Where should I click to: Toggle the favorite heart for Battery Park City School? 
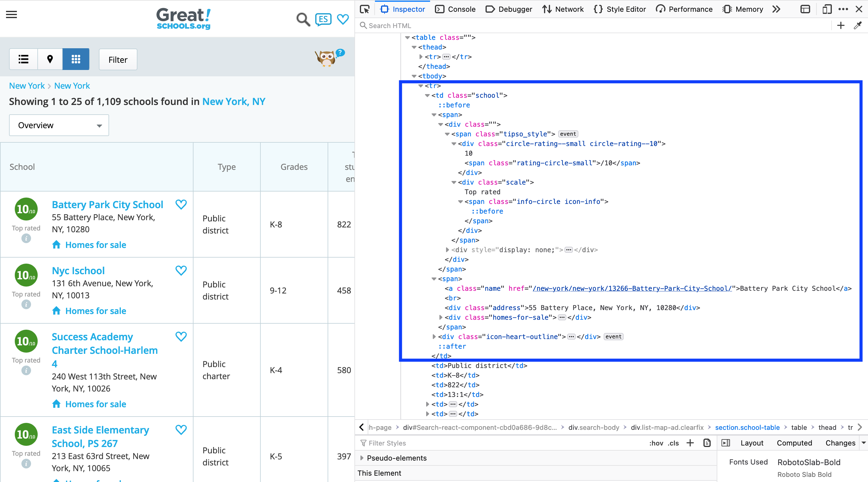tap(181, 205)
